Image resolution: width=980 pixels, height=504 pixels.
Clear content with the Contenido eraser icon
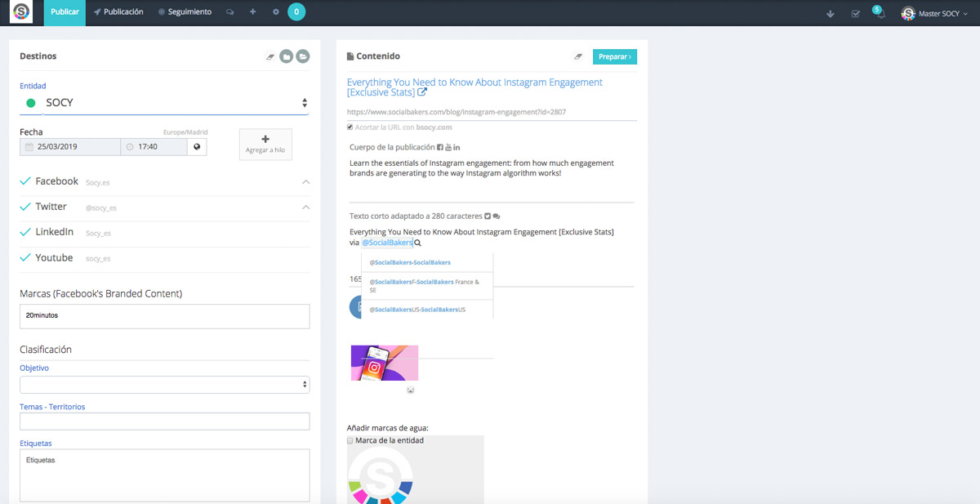(578, 56)
